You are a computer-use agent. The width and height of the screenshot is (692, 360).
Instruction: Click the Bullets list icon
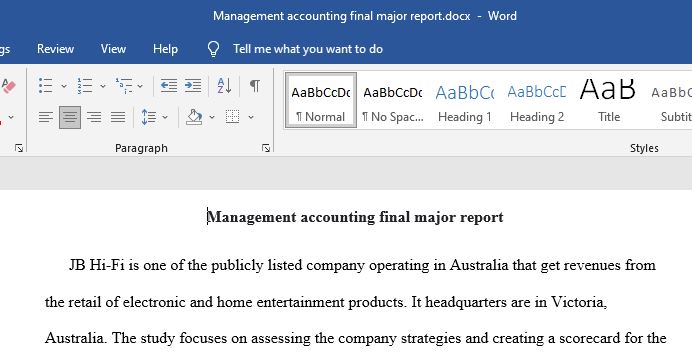tap(45, 86)
